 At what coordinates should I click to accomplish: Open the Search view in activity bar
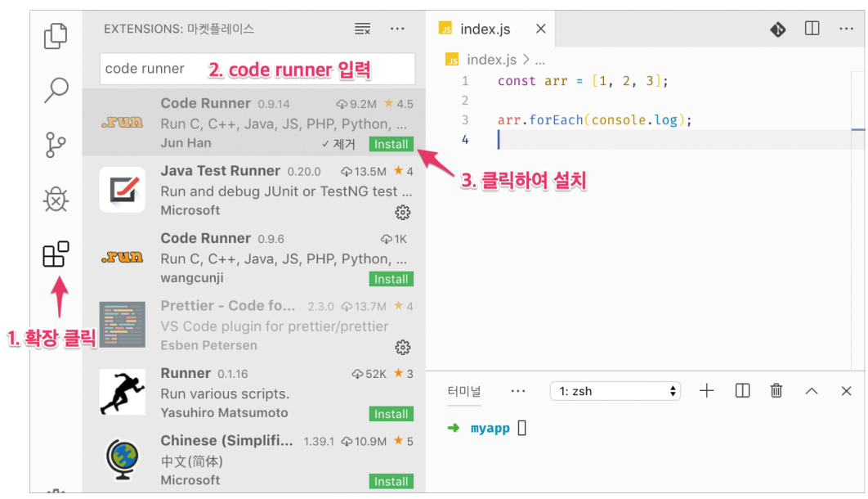[56, 90]
